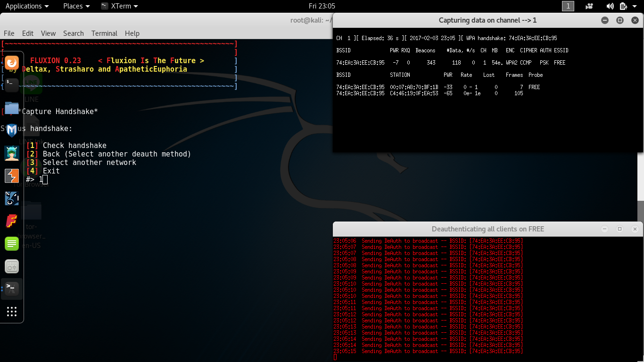Click the '[4] Exit' line

[x=43, y=171]
